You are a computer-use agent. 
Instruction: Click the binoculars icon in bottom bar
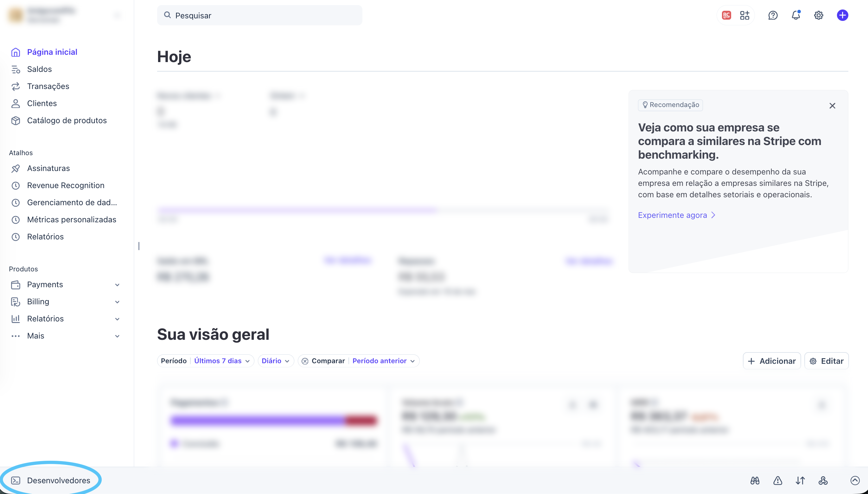click(755, 480)
